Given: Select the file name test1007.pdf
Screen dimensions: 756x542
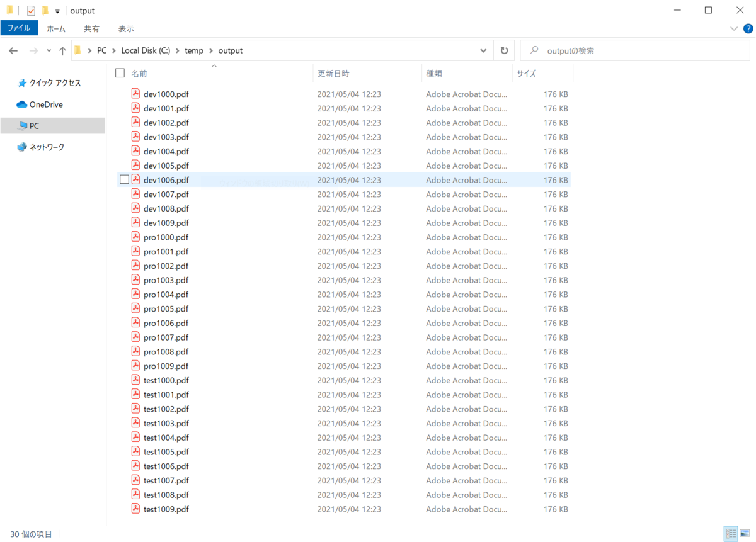Looking at the screenshot, I should tap(166, 480).
